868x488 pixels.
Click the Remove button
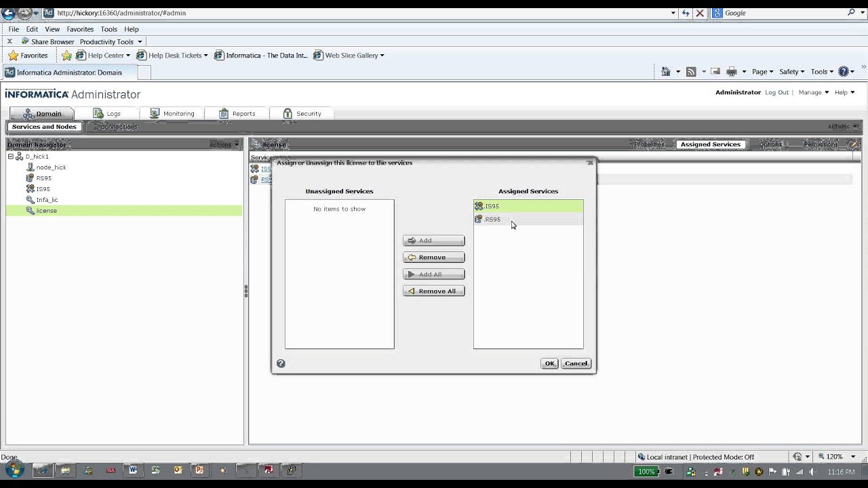click(433, 258)
